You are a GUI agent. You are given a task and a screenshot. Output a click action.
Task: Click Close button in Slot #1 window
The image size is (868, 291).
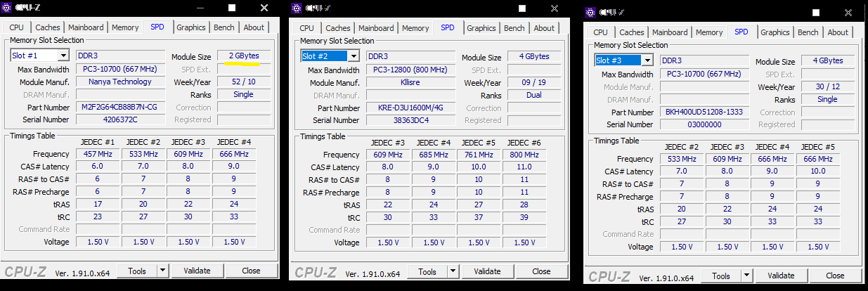251,271
